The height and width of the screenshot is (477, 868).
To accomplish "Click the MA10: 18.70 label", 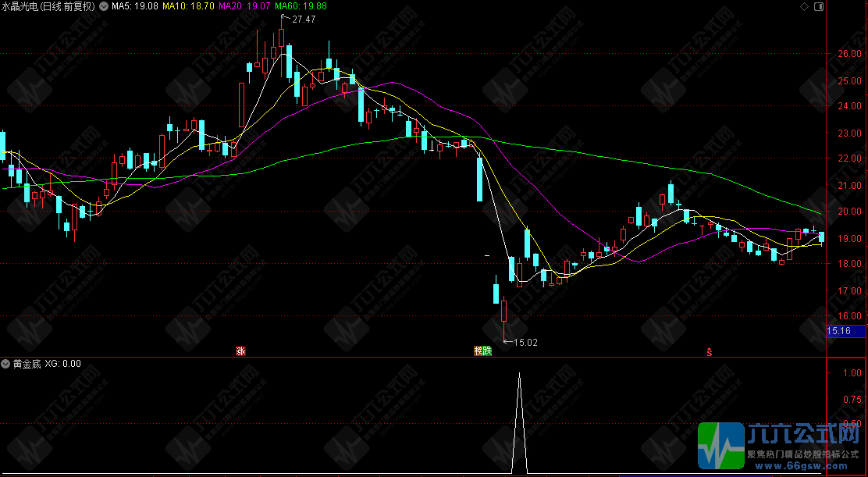I will coord(187,7).
